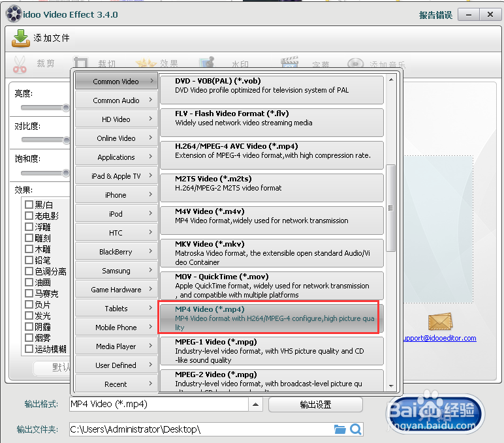Click the magnifier open folder icon

pyautogui.click(x=356, y=429)
